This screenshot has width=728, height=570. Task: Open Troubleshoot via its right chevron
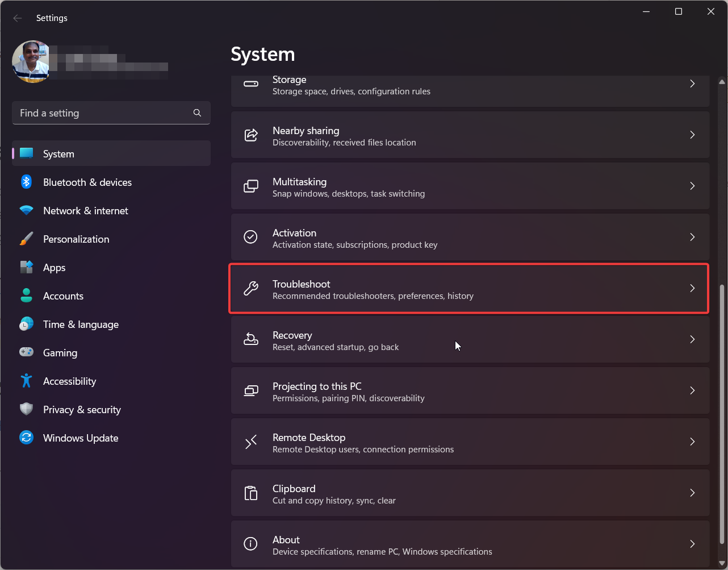click(692, 288)
